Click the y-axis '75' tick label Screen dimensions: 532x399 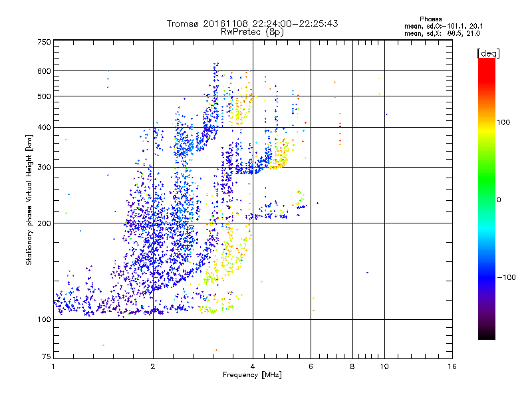(47, 356)
